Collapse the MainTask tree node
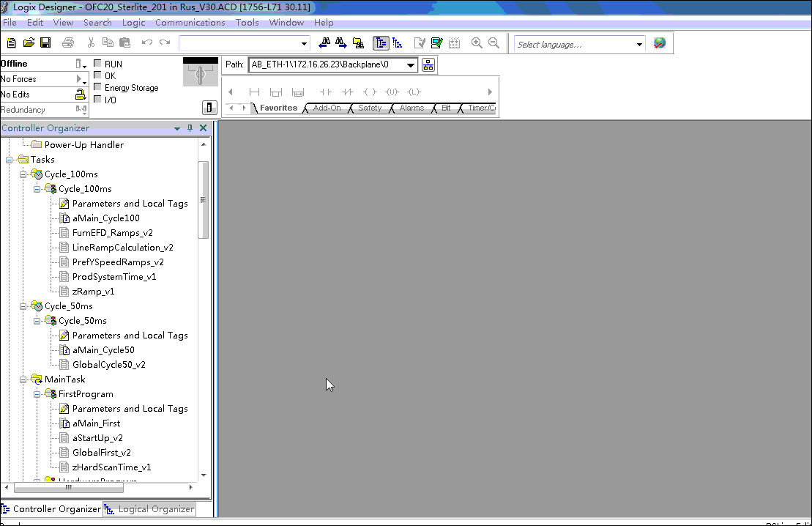 [23, 379]
